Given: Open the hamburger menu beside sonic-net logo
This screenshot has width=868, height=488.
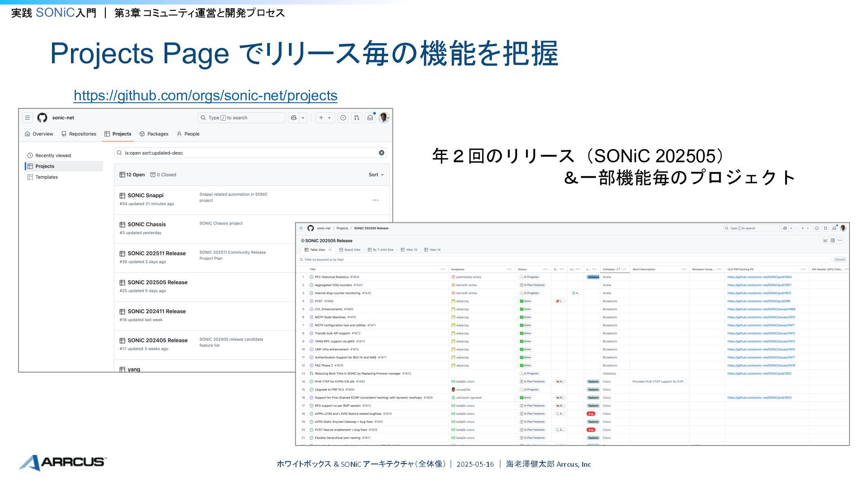Looking at the screenshot, I should click(x=28, y=118).
